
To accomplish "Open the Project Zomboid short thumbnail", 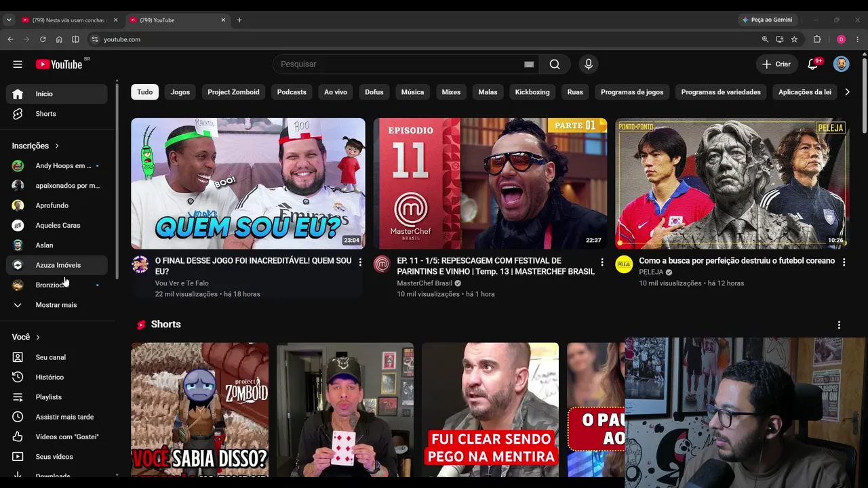I will (200, 410).
